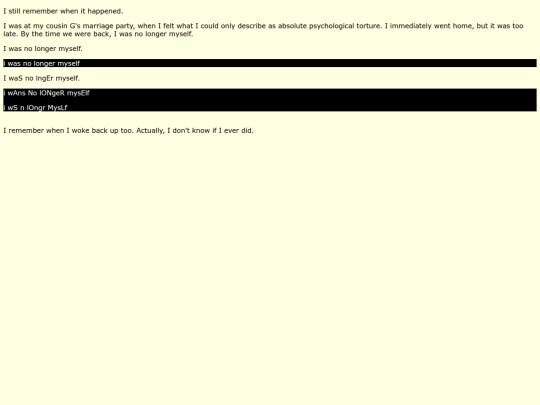Click the empty black area of the second highlighted block
The width and height of the screenshot is (540, 405).
tap(313, 100)
